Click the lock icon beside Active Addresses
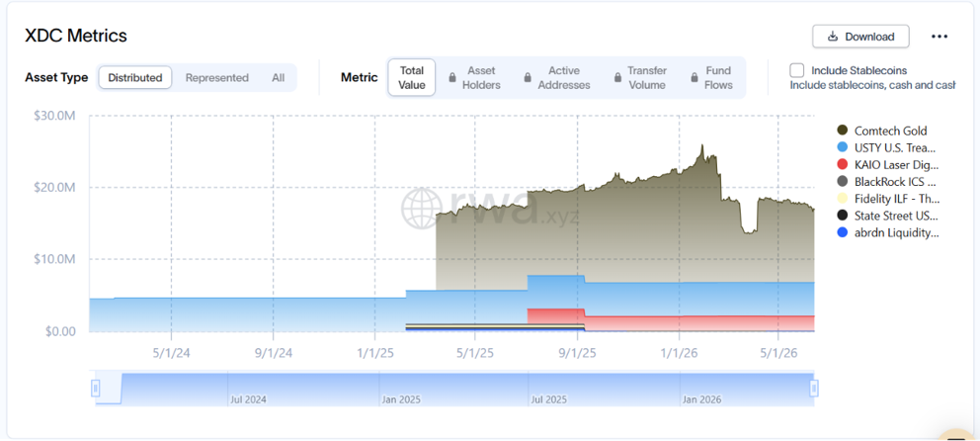The height and width of the screenshot is (441, 980). (x=527, y=78)
